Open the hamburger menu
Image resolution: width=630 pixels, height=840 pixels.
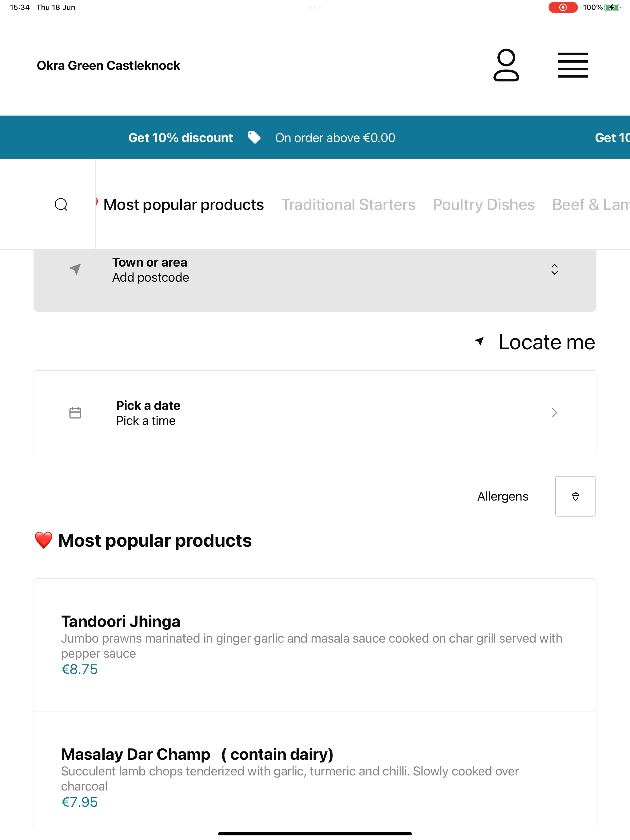coord(572,65)
